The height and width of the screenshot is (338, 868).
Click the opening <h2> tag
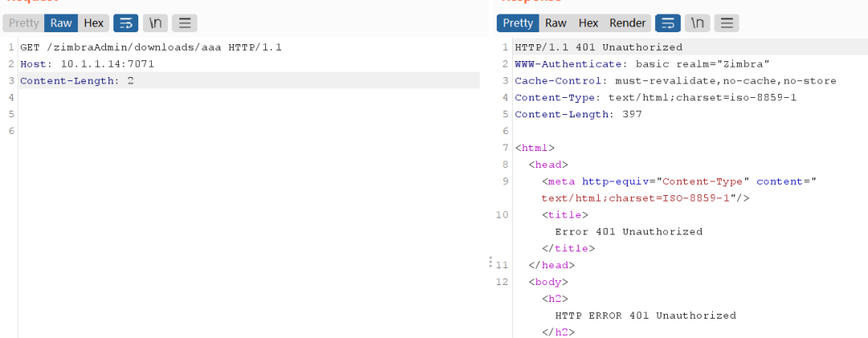(555, 299)
